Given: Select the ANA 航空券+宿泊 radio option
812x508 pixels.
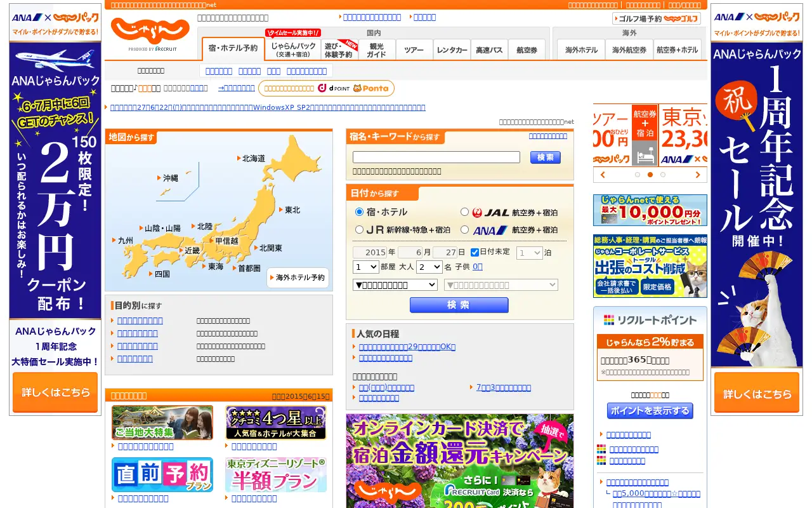Looking at the screenshot, I should [x=465, y=230].
